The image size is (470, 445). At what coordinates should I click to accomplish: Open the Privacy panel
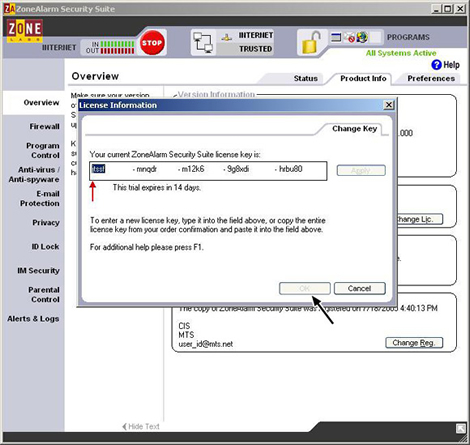[x=46, y=222]
